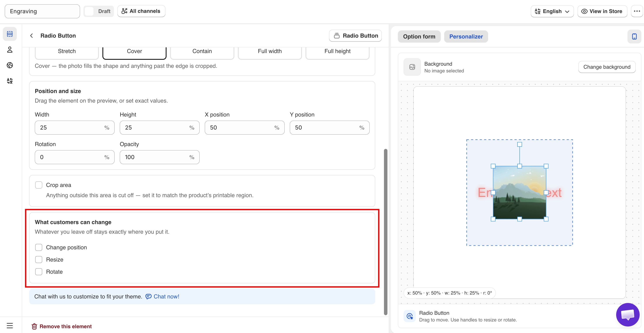Open the globe channels sidebar icon

(10, 65)
